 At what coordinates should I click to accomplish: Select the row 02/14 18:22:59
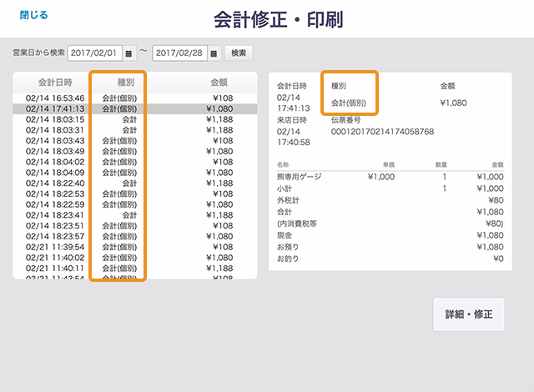[135, 204]
